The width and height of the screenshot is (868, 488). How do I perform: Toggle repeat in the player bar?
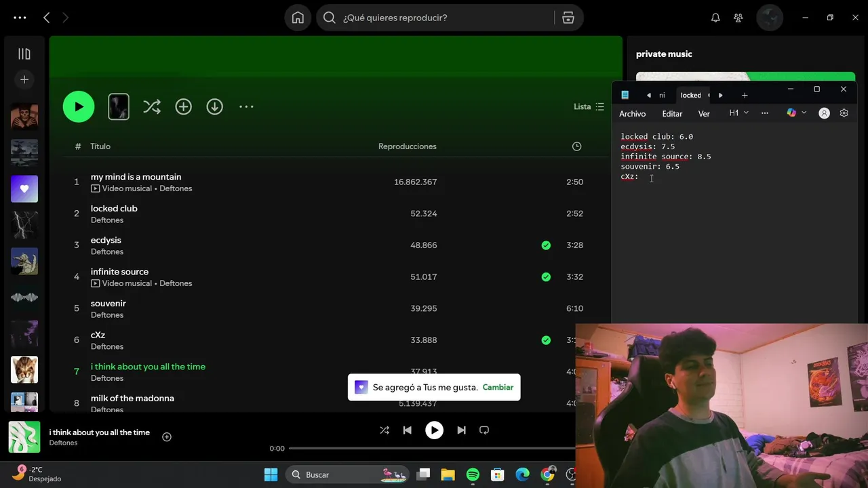click(x=484, y=430)
